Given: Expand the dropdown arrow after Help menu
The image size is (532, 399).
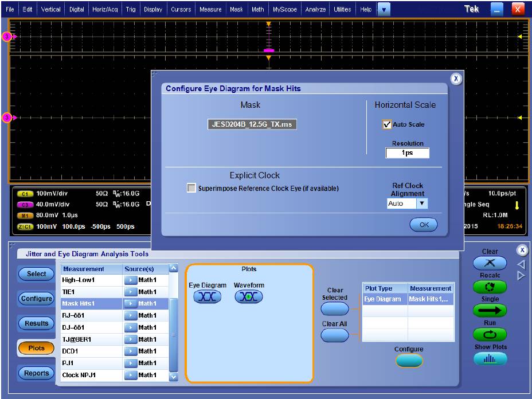Looking at the screenshot, I should pyautogui.click(x=384, y=9).
